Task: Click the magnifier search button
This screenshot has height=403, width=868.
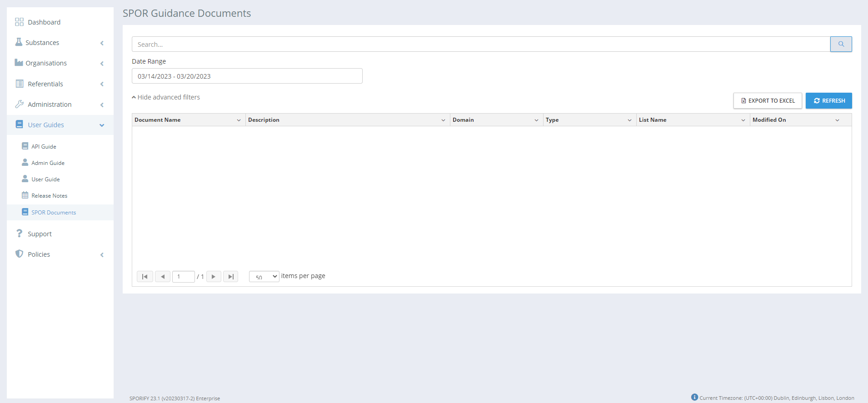Action: tap(841, 44)
